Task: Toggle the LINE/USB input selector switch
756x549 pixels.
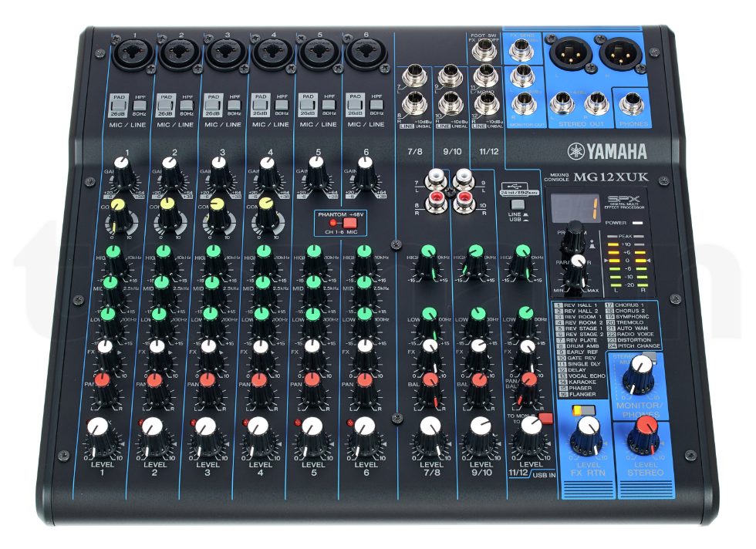Action: pyautogui.click(x=517, y=204)
